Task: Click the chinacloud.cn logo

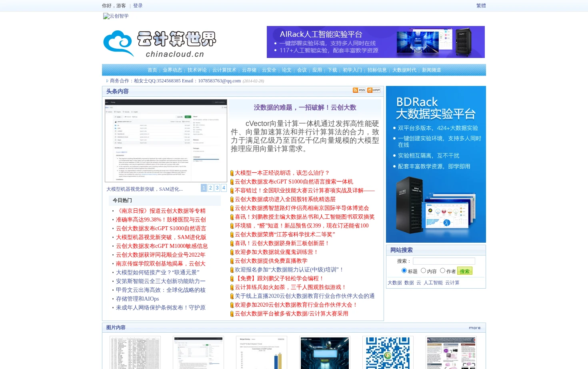Action: pos(160,44)
